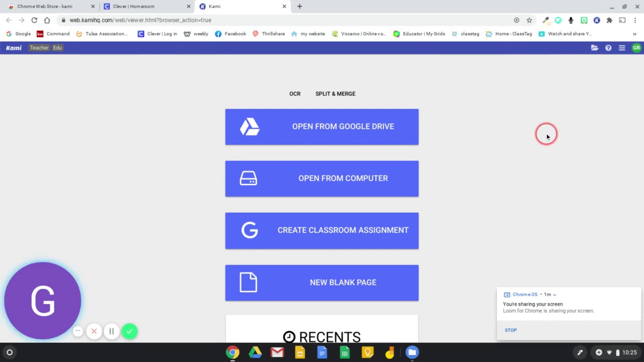Reload the page in Chrome

coord(34,20)
